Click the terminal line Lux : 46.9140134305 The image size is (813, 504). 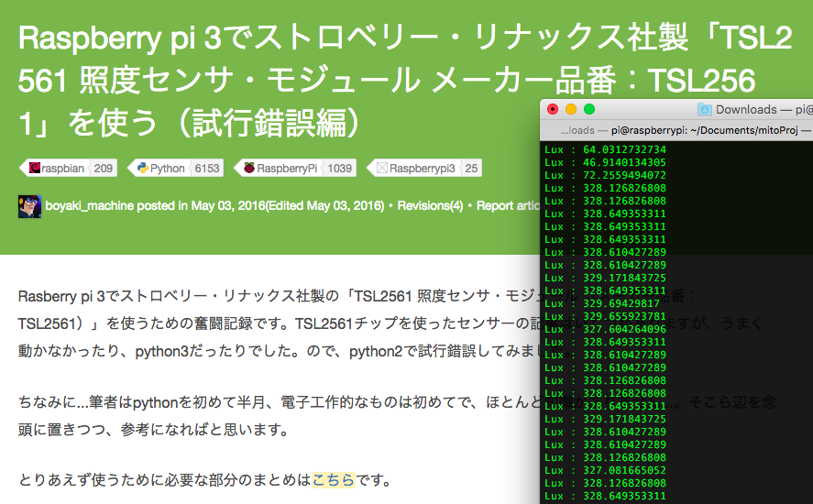coord(605,162)
